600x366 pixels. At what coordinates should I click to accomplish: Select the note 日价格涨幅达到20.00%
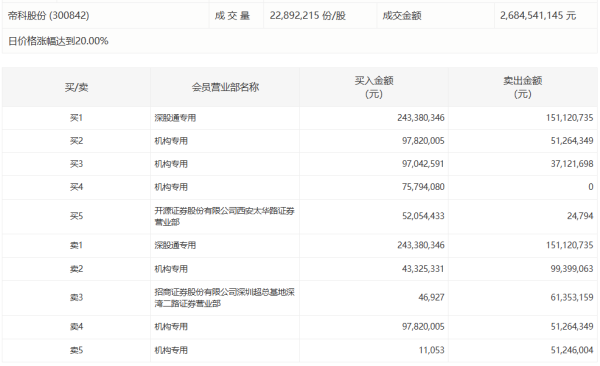[58, 41]
